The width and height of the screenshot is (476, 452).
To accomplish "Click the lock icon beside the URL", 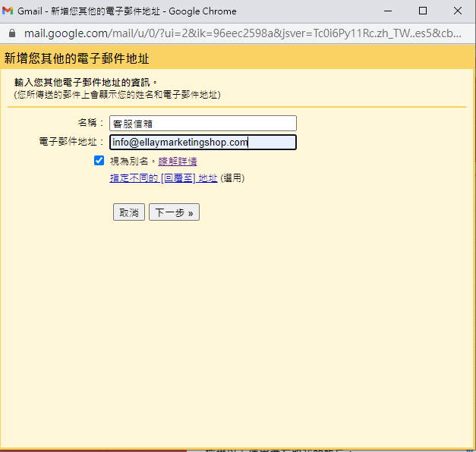I will click(x=11, y=34).
